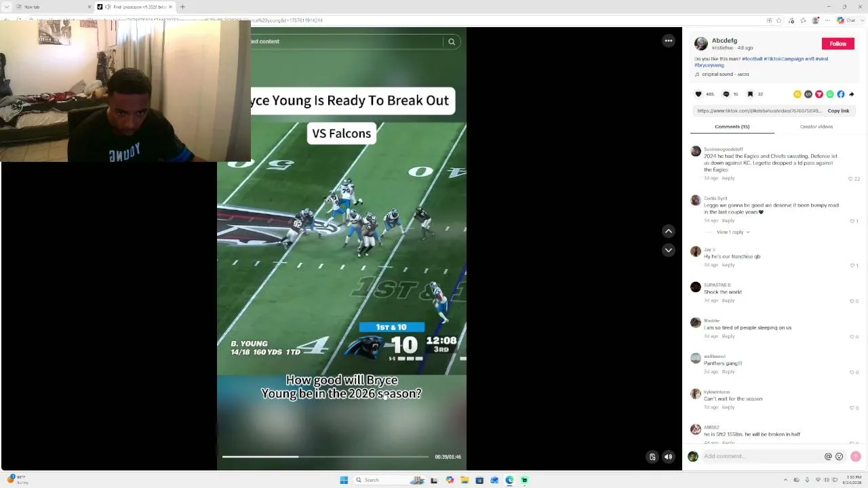
Task: Show hidden system tray icons
Action: tap(785, 480)
